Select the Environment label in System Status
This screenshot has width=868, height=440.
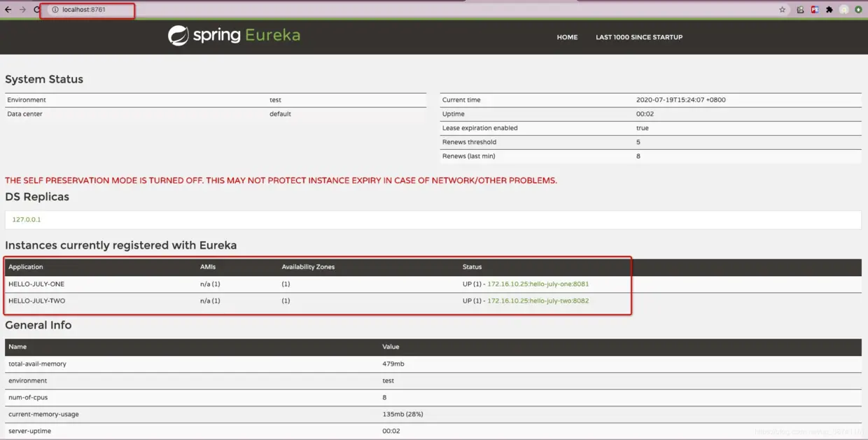[27, 99]
